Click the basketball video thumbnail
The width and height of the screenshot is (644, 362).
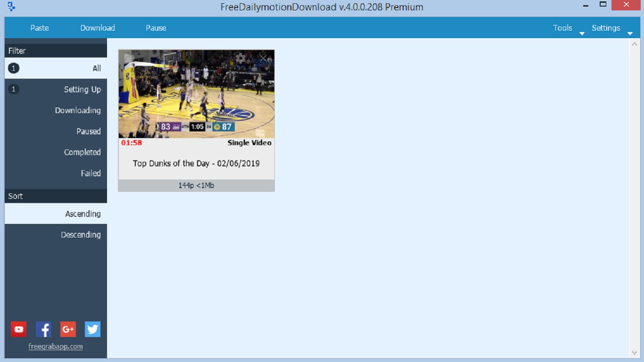196,94
